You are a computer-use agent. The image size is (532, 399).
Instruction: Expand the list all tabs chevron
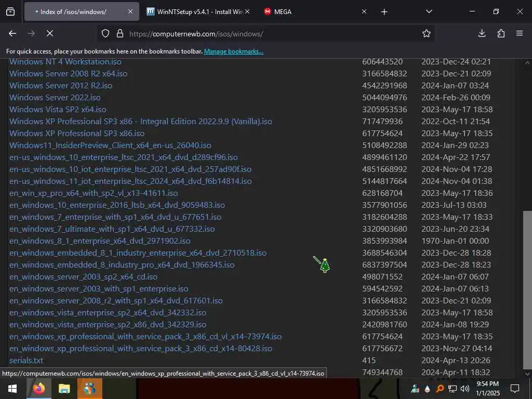click(x=429, y=11)
